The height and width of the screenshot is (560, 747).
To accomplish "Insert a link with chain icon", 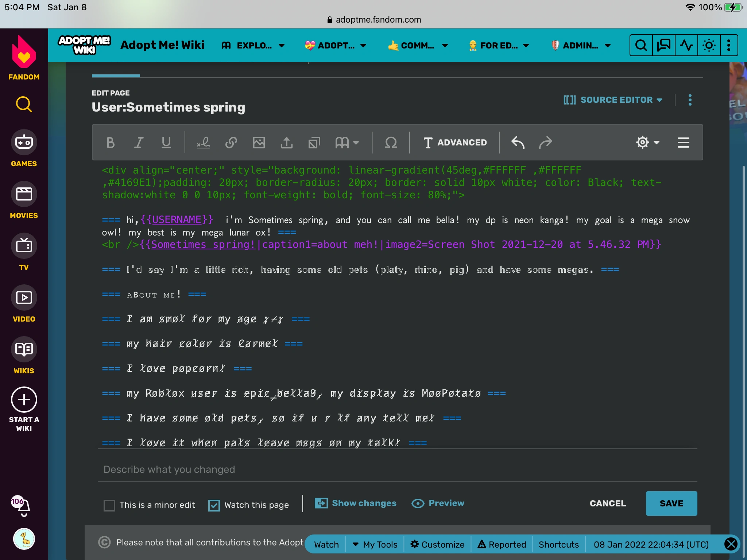I will tap(231, 143).
